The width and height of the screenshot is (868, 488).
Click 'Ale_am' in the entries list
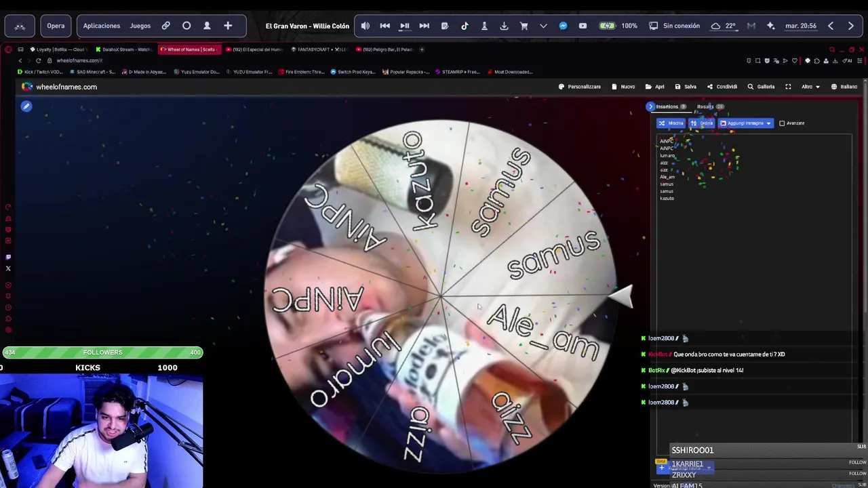[667, 177]
